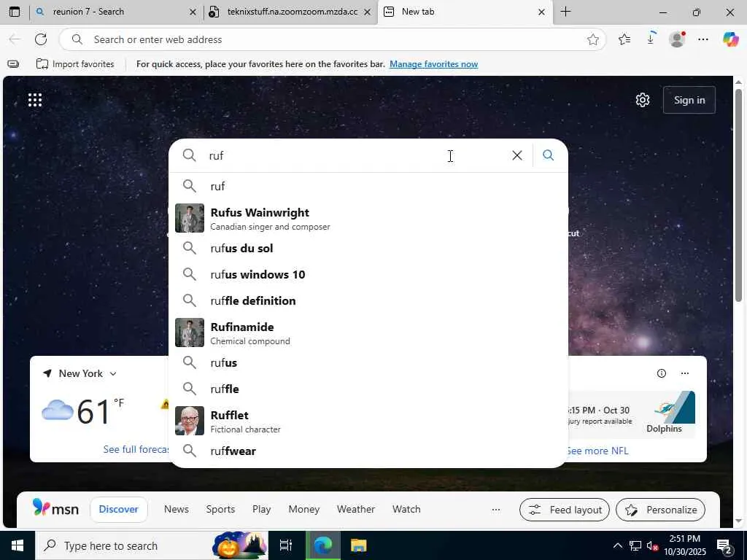Open the NFL card more options ellipsis

pos(684,373)
